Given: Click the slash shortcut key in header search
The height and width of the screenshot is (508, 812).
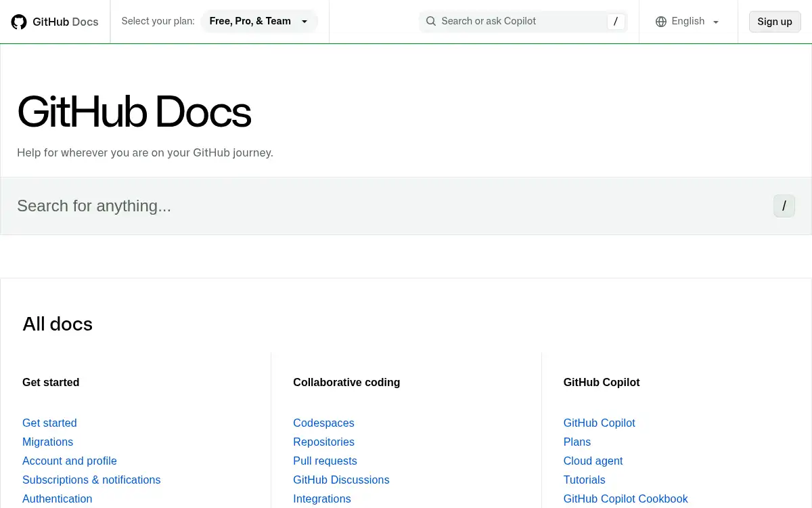Looking at the screenshot, I should coord(615,21).
